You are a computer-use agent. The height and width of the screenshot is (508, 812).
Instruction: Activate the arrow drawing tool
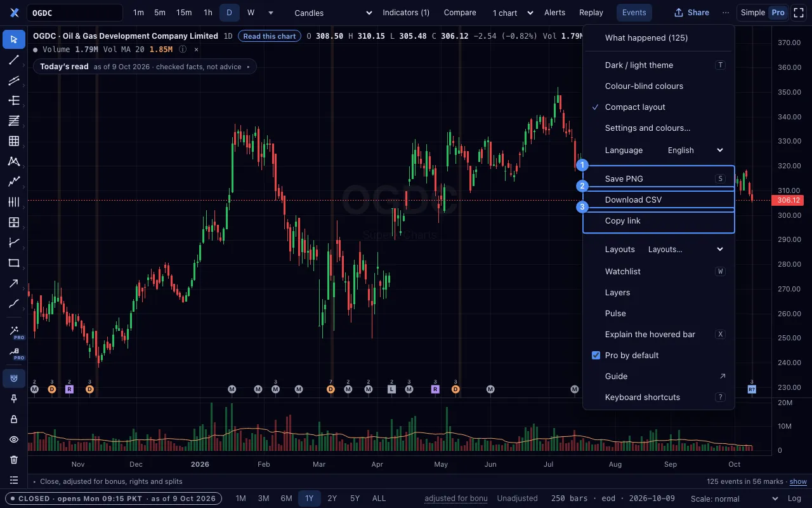coord(14,283)
